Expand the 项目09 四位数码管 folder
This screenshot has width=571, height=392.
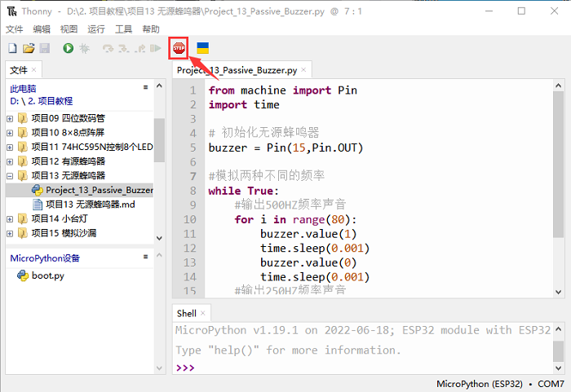pyautogui.click(x=10, y=118)
